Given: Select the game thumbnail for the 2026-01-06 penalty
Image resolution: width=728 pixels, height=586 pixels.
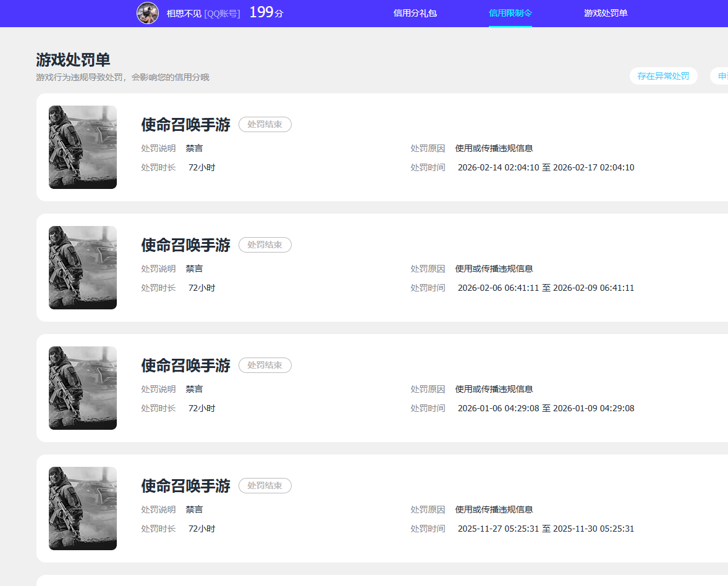Looking at the screenshot, I should pyautogui.click(x=83, y=388).
